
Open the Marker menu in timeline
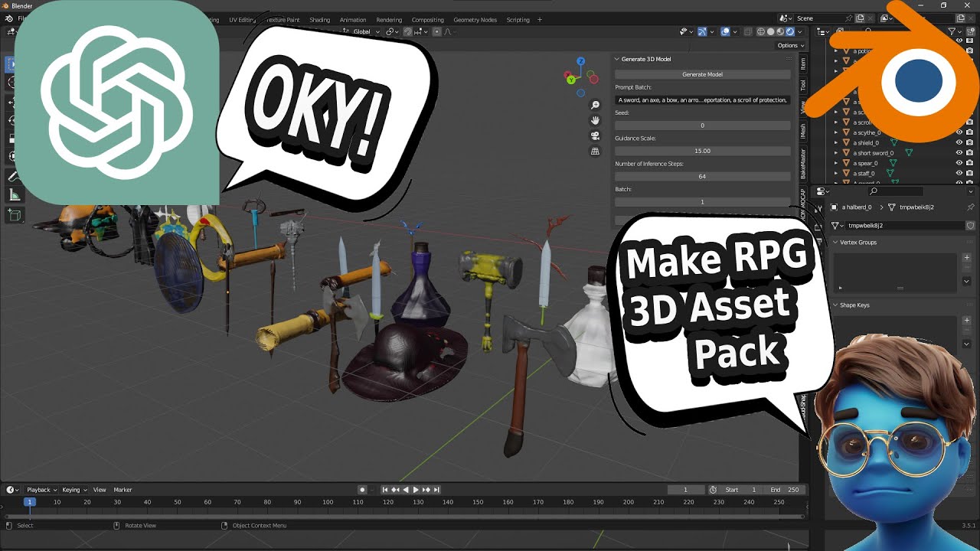click(x=122, y=490)
